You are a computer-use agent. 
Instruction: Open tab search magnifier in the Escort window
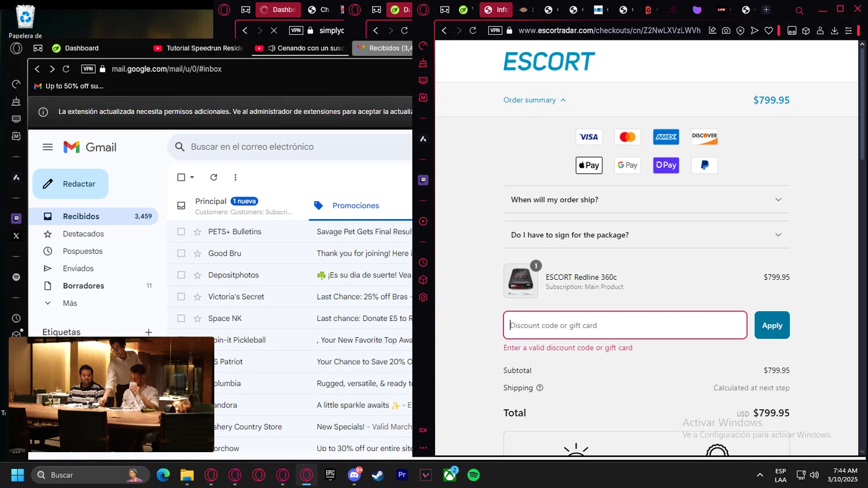tap(799, 10)
